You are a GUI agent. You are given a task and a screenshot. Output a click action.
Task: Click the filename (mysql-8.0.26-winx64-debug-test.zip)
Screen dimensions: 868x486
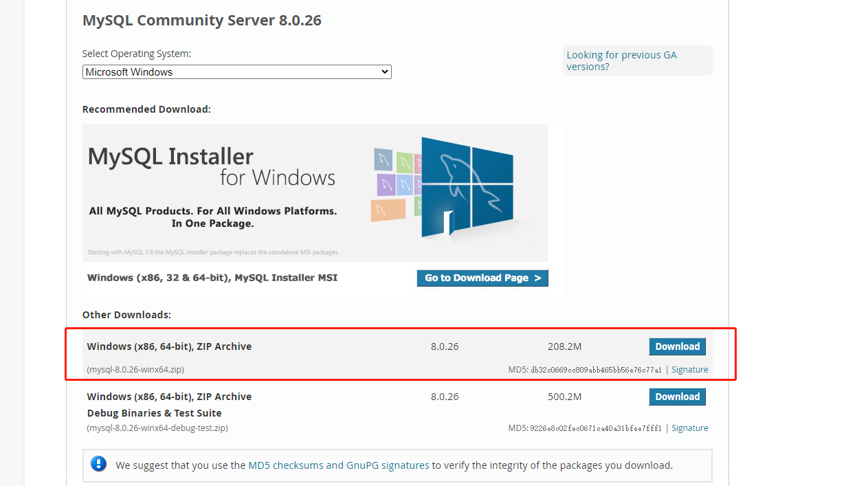(157, 428)
